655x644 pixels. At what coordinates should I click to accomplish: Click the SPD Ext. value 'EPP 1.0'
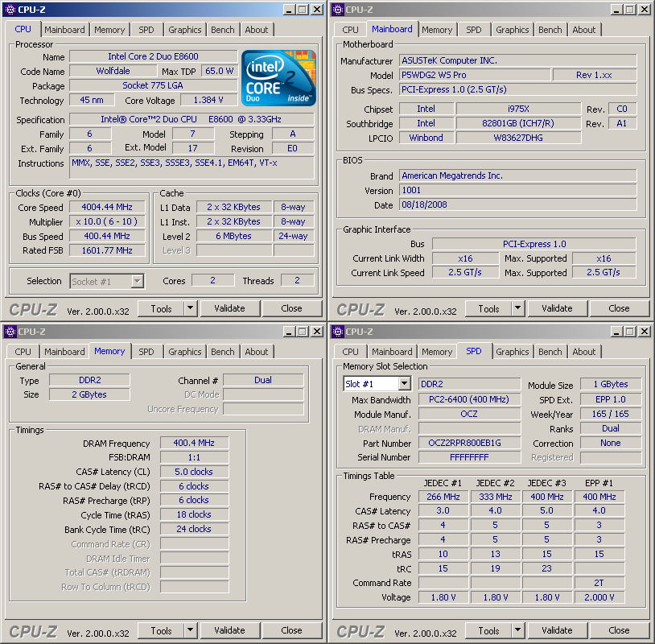[611, 399]
